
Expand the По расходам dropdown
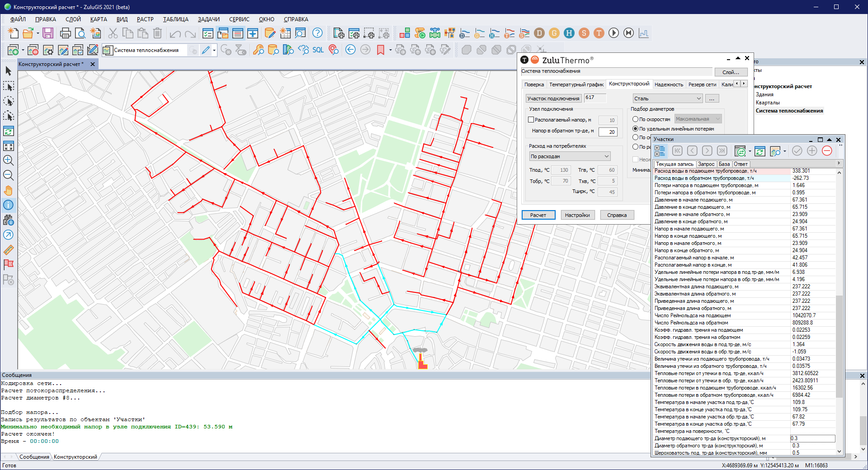click(x=570, y=156)
